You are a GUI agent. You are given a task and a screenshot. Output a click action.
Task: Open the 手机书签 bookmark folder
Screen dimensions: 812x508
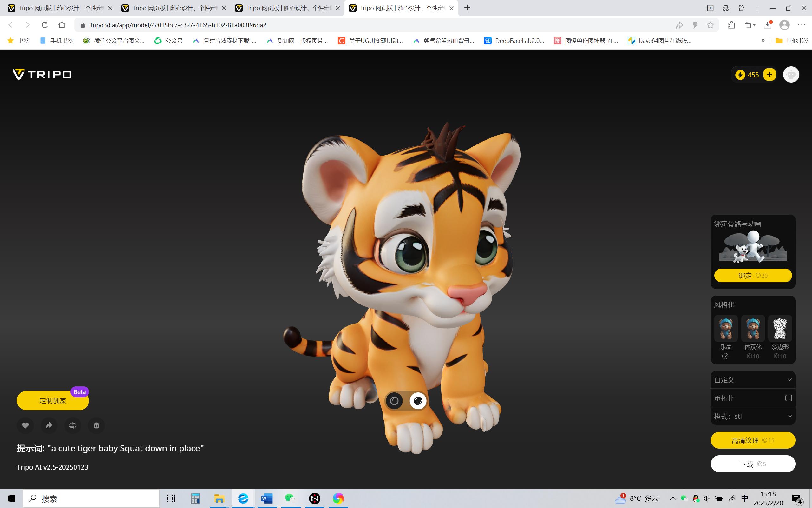point(56,41)
